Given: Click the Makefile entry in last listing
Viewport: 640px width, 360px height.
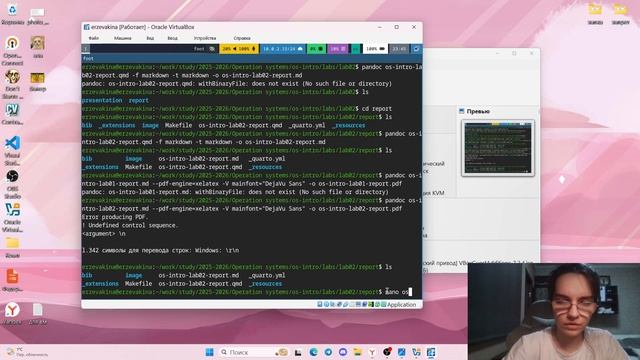Looking at the screenshot, I should [138, 284].
